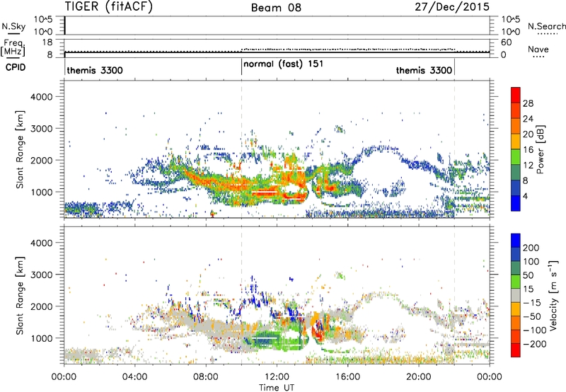Click the '28' tick on Power colorbar

[x=528, y=103]
